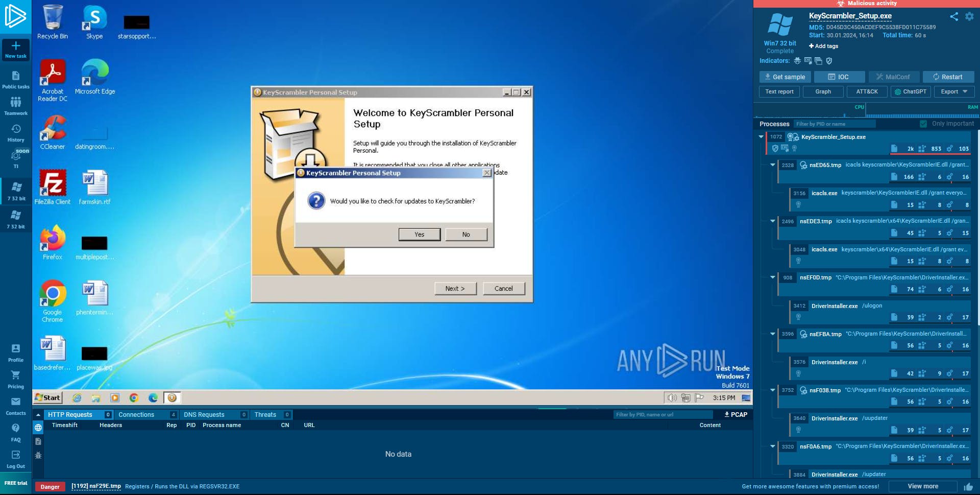Open the Export dropdown menu
Viewport: 980px width, 495px height.
click(954, 92)
